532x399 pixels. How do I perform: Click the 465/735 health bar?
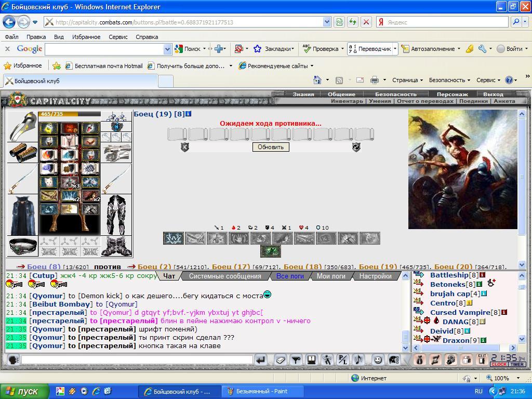coord(69,114)
